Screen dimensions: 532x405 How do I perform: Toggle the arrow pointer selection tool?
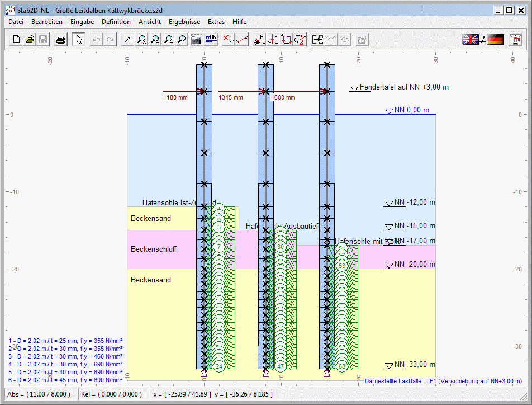pyautogui.click(x=79, y=40)
